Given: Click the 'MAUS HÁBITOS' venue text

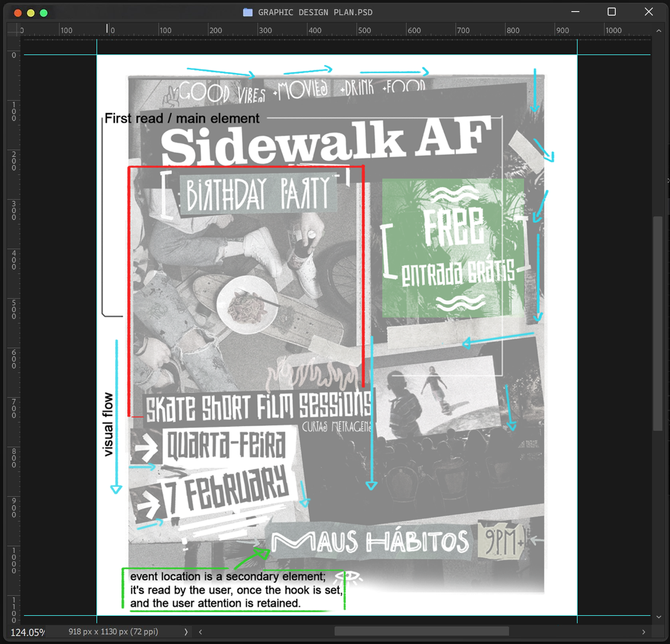Looking at the screenshot, I should (x=370, y=541).
